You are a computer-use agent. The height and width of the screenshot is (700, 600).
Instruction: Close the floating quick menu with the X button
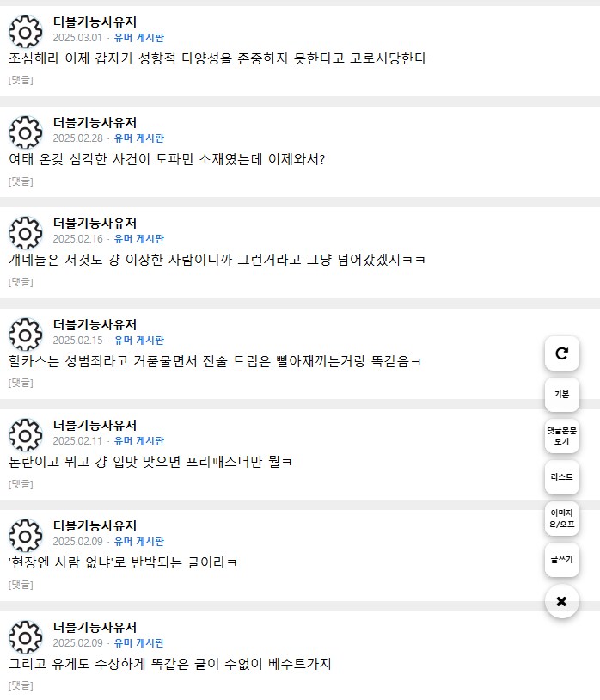[561, 603]
